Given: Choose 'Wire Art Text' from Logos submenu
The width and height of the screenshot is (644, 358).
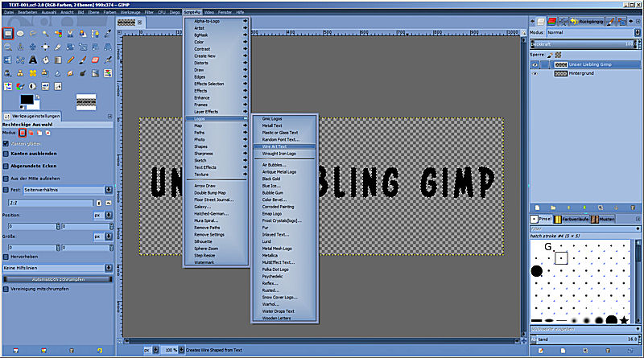Looking at the screenshot, I should coord(285,146).
